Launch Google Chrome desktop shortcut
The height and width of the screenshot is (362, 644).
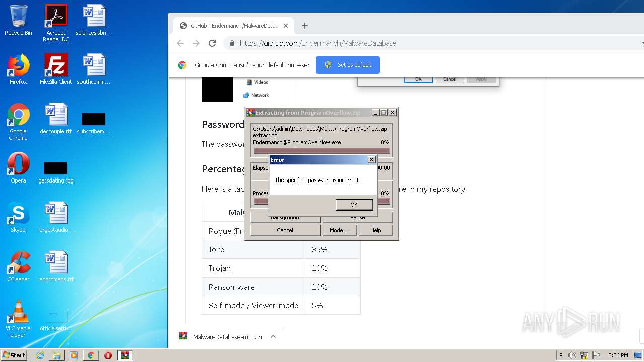coord(18,122)
